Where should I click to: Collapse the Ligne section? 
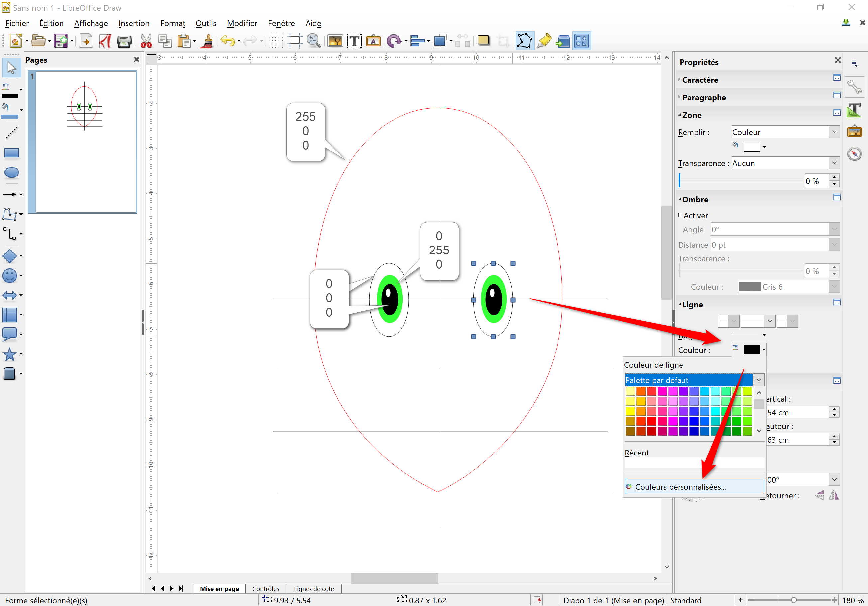680,304
